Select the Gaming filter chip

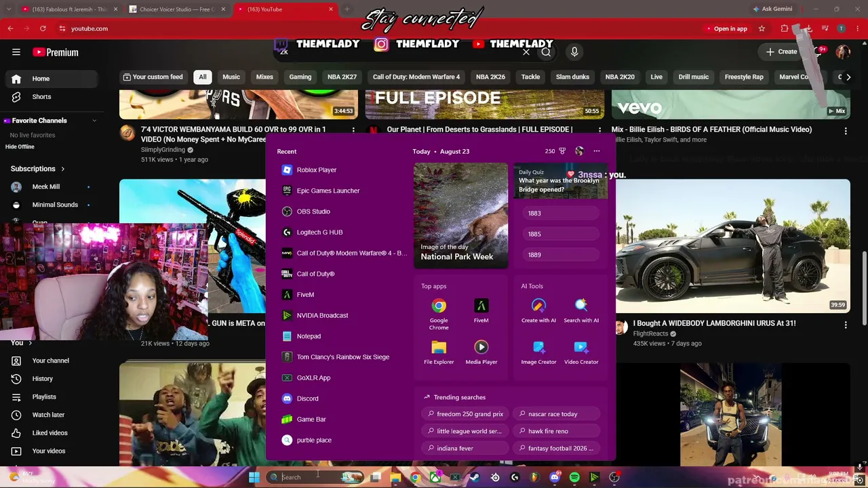[300, 77]
